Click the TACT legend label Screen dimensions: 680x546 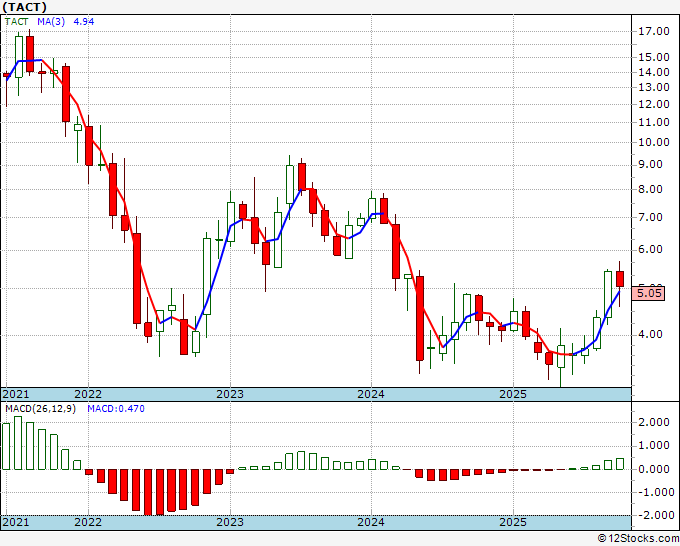16,21
